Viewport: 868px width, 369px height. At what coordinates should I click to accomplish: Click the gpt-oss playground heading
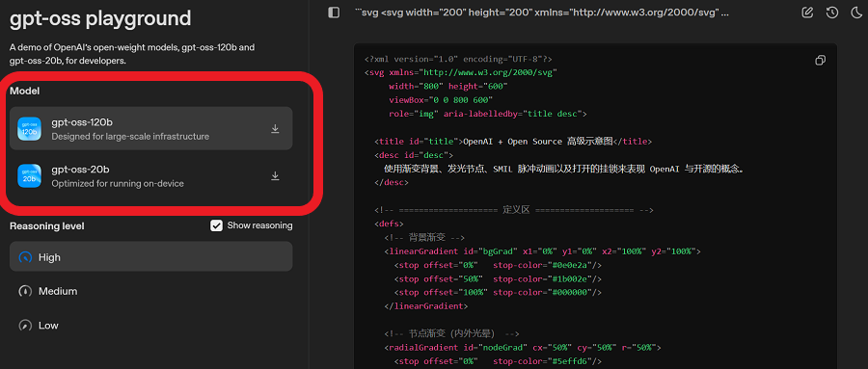click(x=100, y=19)
